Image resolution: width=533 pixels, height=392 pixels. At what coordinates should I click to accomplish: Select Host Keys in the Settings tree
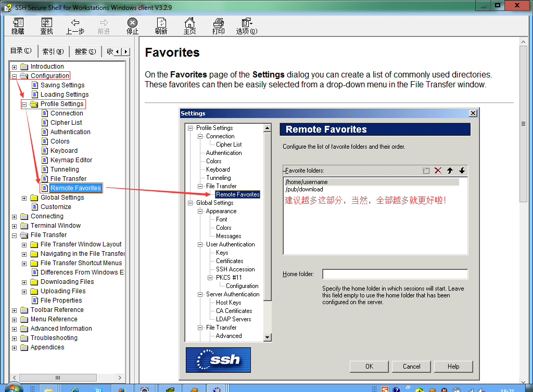pos(229,303)
